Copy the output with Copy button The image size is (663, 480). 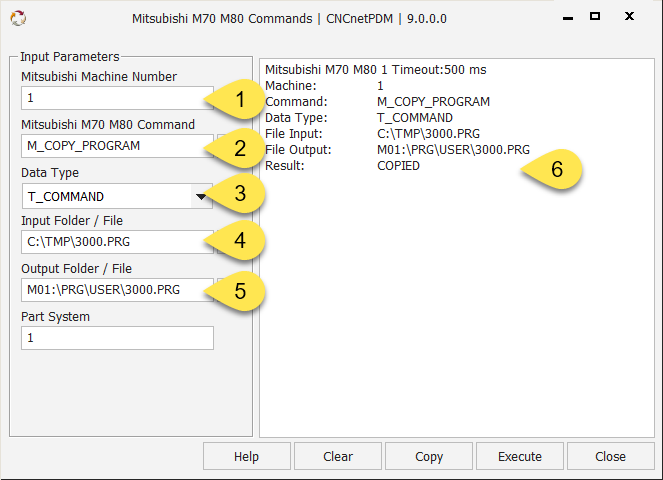[429, 456]
